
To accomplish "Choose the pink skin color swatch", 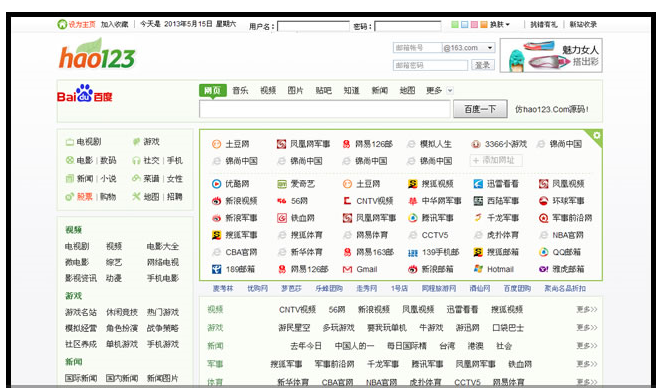I will coord(474,25).
